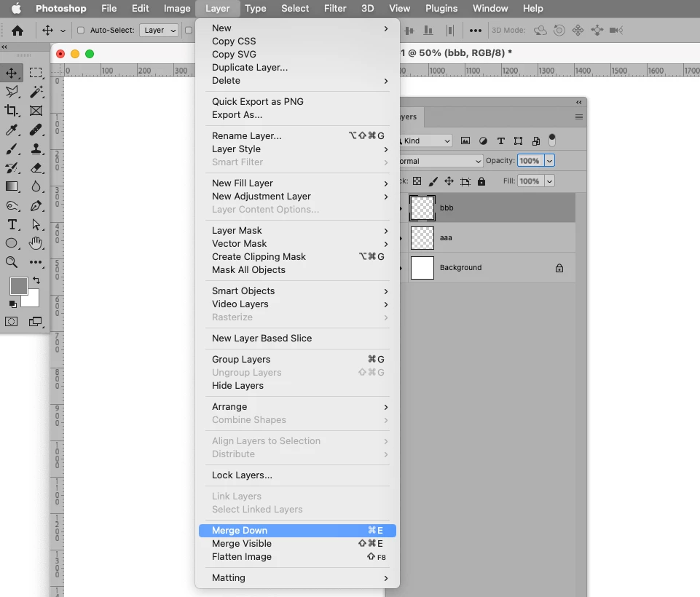This screenshot has height=597, width=700.
Task: Toggle Quick Mask mode
Action: tap(12, 321)
